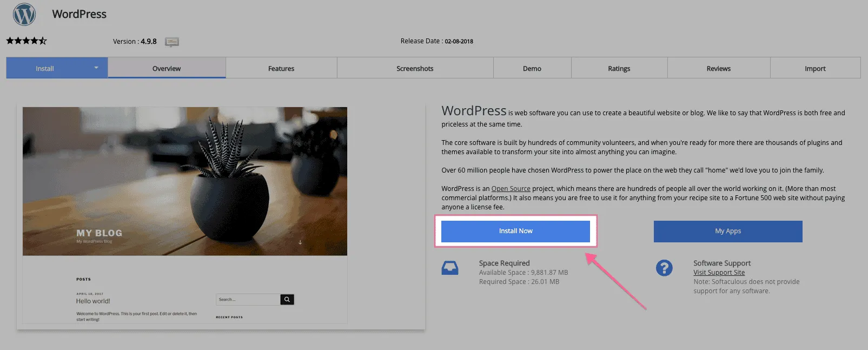
Task: Click the Software Support question mark icon
Action: click(x=664, y=268)
